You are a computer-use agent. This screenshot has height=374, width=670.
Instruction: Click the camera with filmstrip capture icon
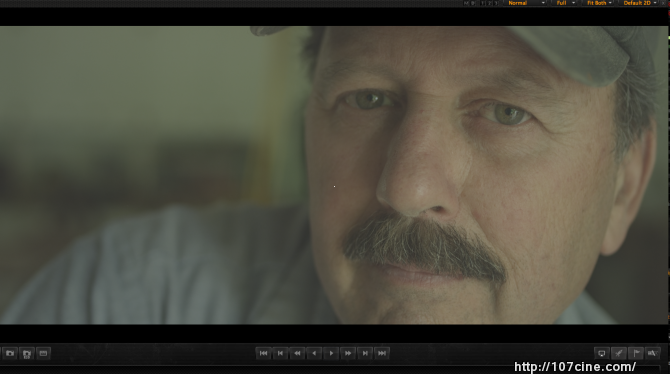click(26, 353)
